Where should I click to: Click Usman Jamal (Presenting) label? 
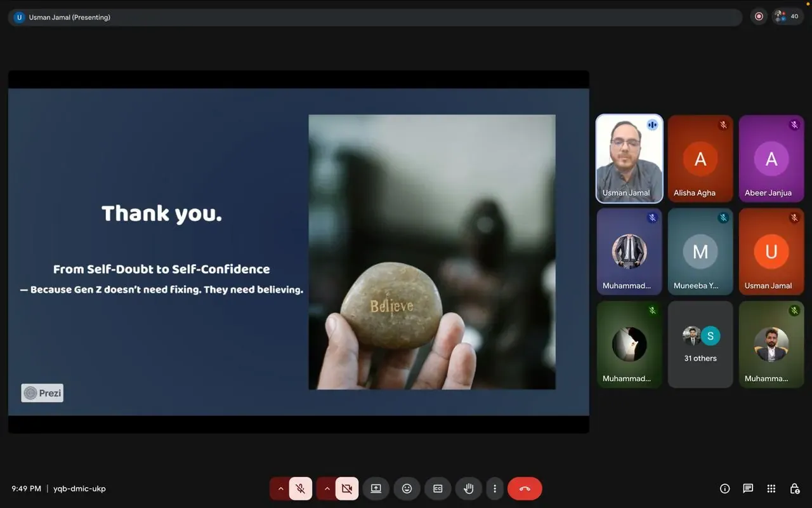point(70,17)
